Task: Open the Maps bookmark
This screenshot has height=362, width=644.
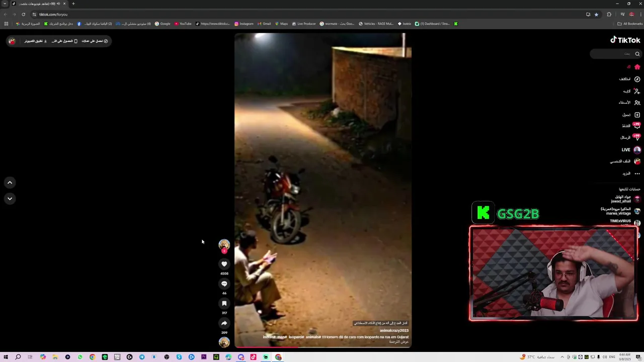Action: tap(281, 24)
